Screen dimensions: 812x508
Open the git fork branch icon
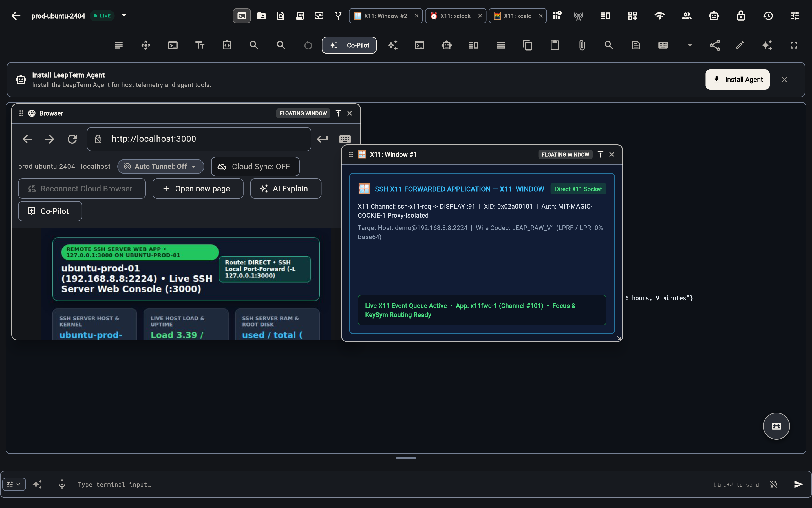338,16
